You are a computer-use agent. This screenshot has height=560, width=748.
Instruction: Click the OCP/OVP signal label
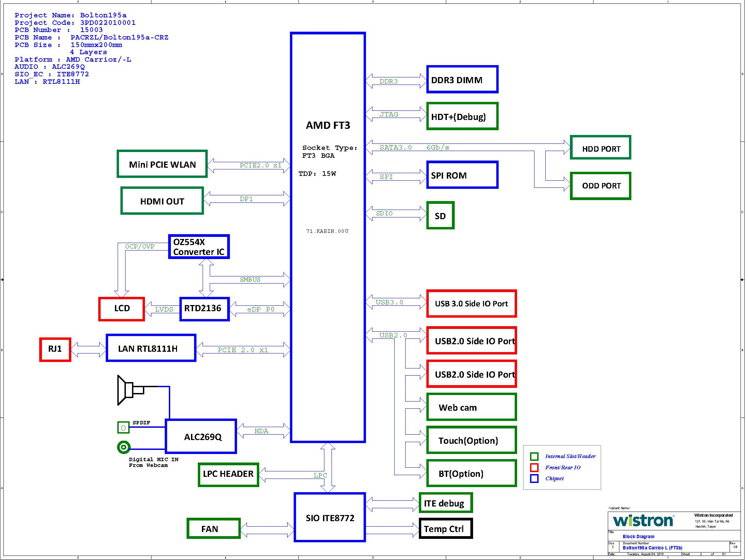(x=140, y=247)
